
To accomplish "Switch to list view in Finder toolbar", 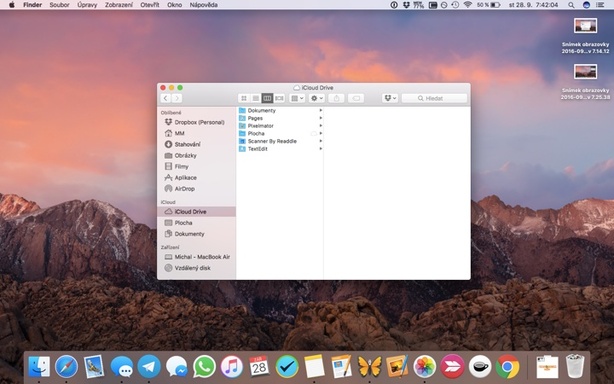I will click(255, 98).
